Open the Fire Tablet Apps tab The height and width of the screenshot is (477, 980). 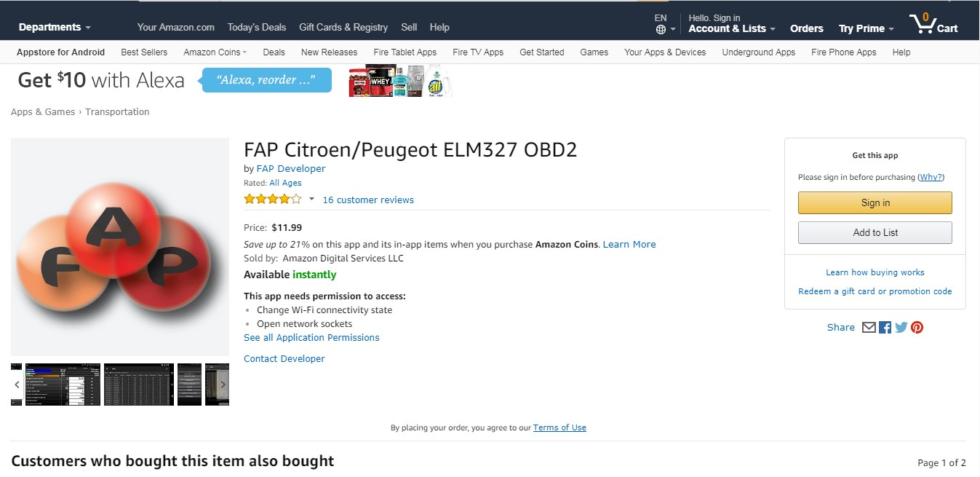point(405,52)
